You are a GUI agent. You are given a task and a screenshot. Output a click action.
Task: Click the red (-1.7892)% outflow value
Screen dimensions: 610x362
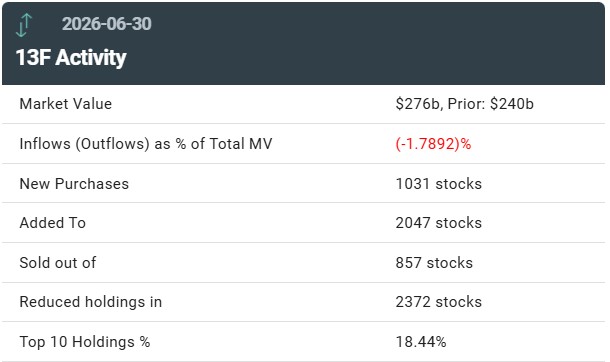(x=433, y=144)
